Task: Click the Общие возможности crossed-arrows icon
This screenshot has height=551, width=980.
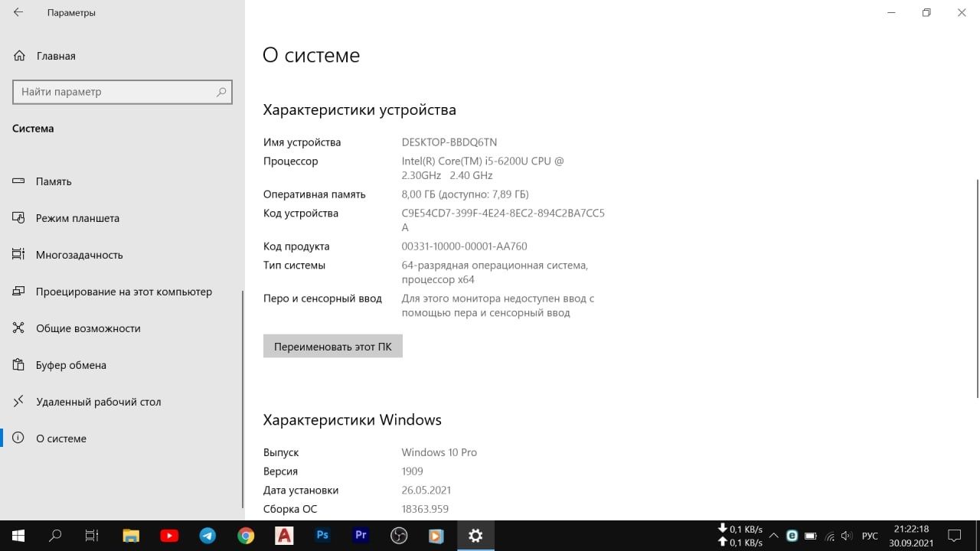Action: pyautogui.click(x=19, y=328)
